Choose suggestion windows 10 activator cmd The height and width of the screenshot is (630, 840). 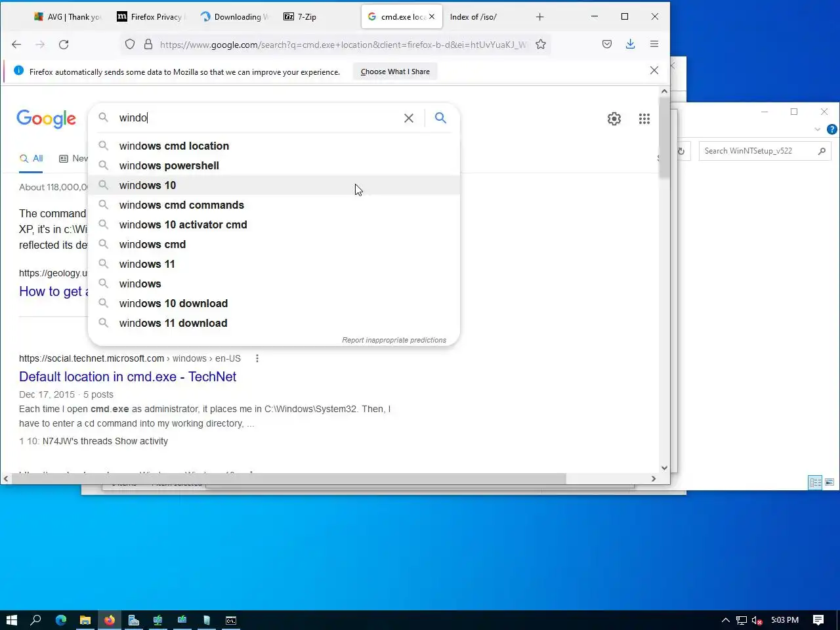tap(274, 224)
